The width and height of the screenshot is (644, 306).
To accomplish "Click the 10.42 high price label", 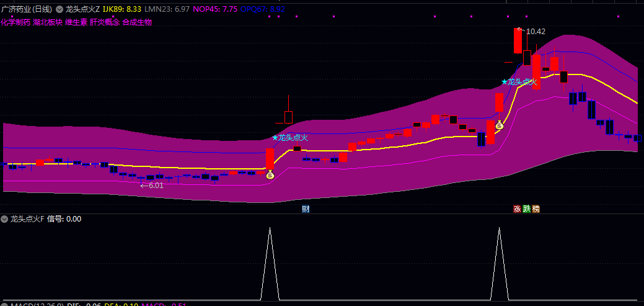I will coord(536,32).
